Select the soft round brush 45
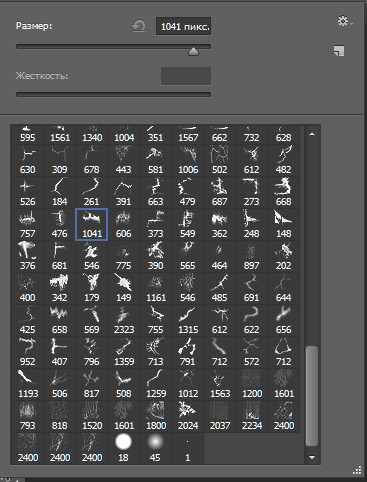Image resolution: width=367 pixels, height=482 pixels. tap(155, 449)
